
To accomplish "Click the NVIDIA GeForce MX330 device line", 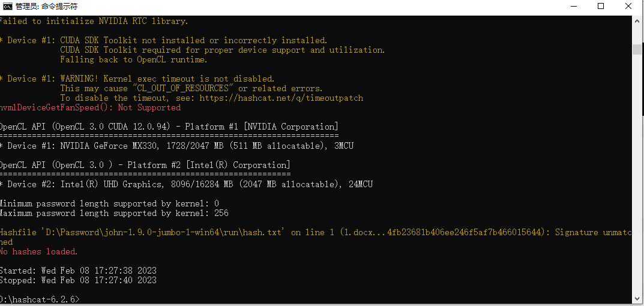I will click(x=176, y=146).
